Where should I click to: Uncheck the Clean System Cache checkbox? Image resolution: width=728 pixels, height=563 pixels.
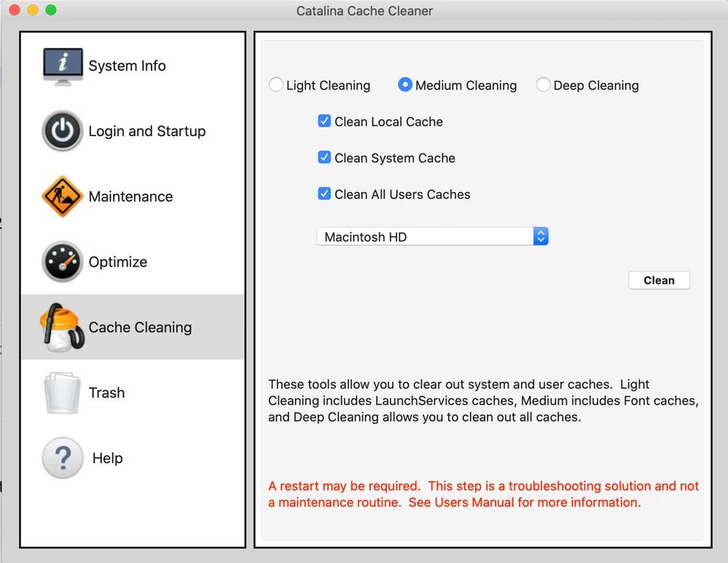[x=324, y=157]
